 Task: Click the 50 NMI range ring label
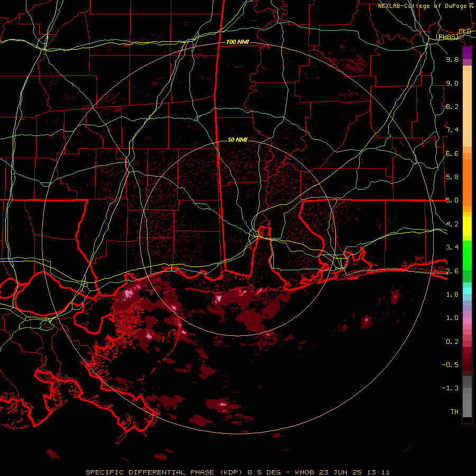[x=237, y=140]
